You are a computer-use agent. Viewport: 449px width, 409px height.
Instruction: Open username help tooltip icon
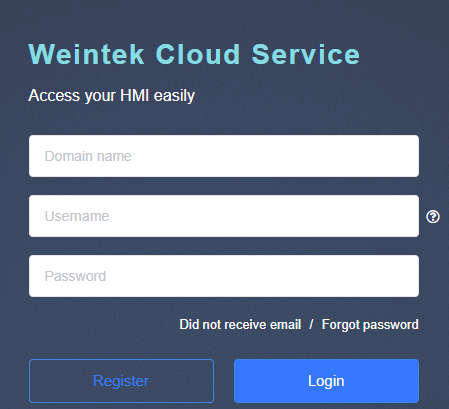[433, 217]
